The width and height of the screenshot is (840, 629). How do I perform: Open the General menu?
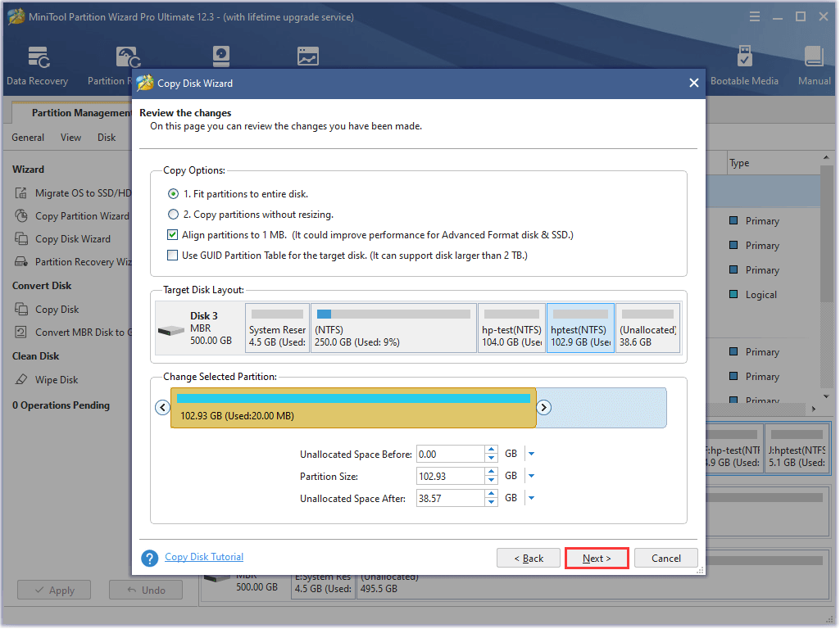(28, 138)
